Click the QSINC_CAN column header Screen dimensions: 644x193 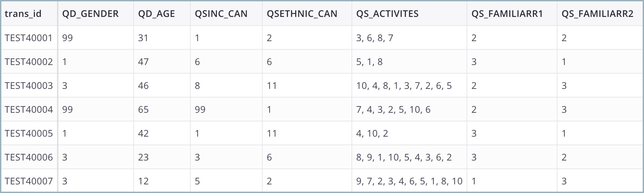[226, 14]
